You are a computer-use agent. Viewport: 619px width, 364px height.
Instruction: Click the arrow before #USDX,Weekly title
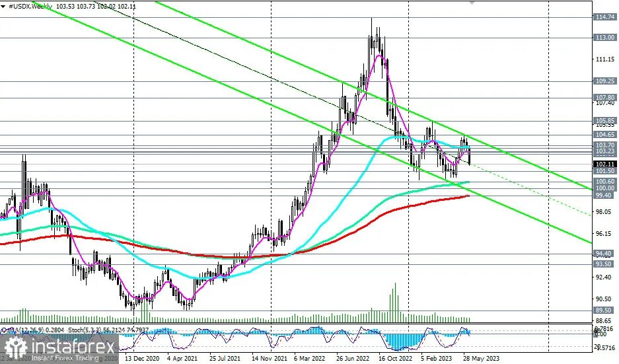3,7
